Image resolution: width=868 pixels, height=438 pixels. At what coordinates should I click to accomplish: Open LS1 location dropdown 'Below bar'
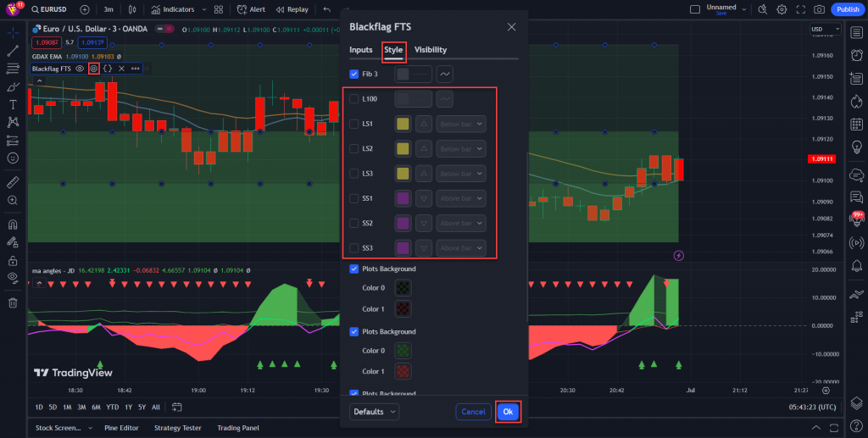[461, 124]
